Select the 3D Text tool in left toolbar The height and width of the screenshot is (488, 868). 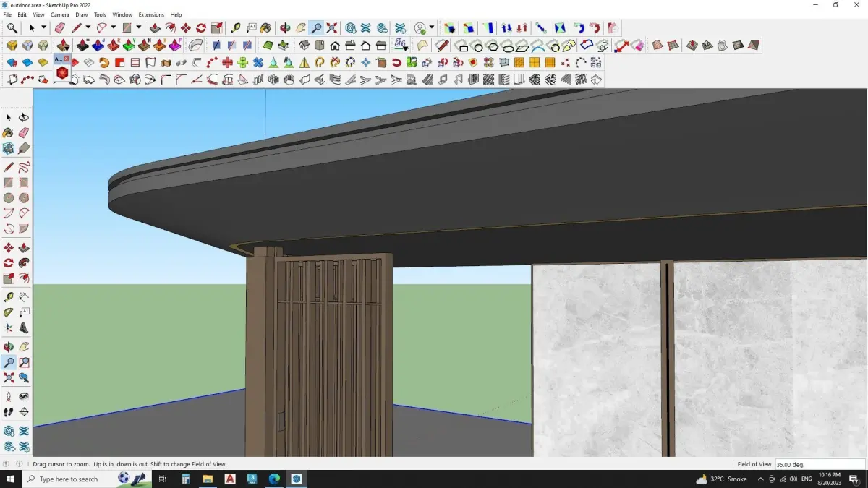(24, 328)
